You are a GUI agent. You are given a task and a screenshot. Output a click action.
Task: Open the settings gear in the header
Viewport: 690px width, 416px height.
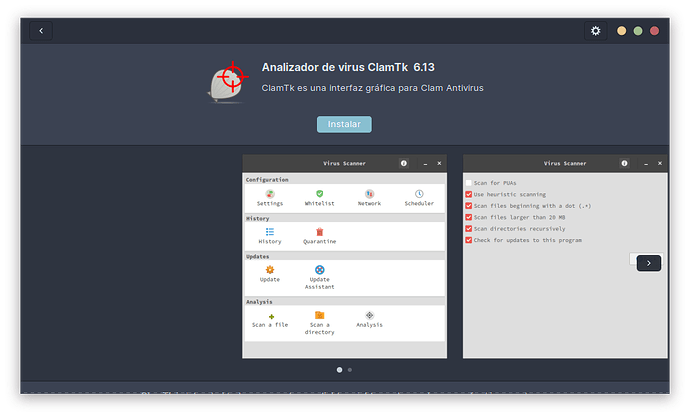(595, 31)
